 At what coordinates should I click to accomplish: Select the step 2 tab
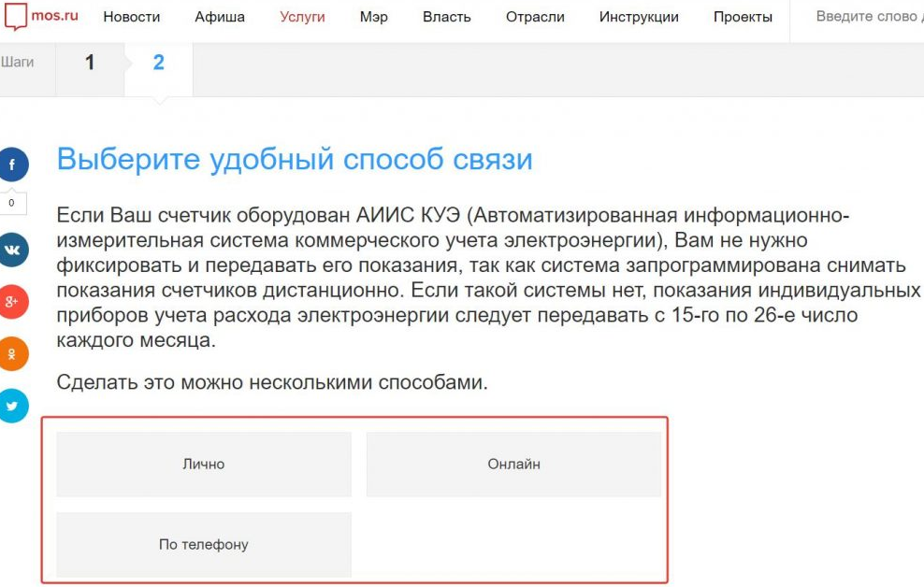[x=158, y=63]
